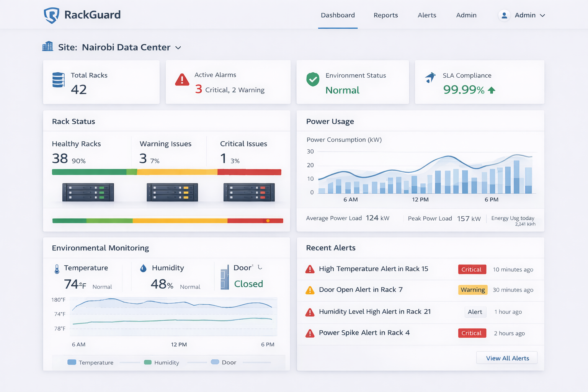
Task: Click the orange dot on lower status bar
Action: tap(268, 221)
